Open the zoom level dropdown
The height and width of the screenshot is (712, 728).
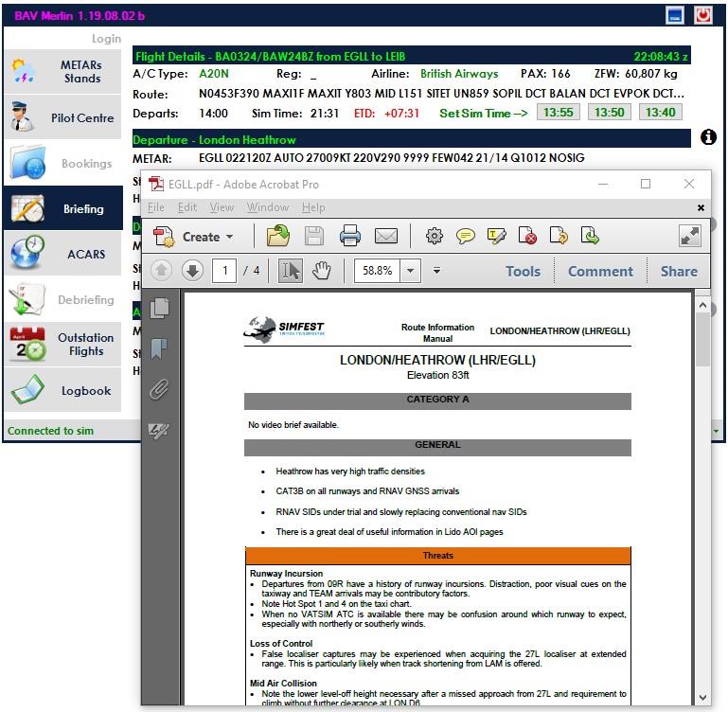[411, 270]
